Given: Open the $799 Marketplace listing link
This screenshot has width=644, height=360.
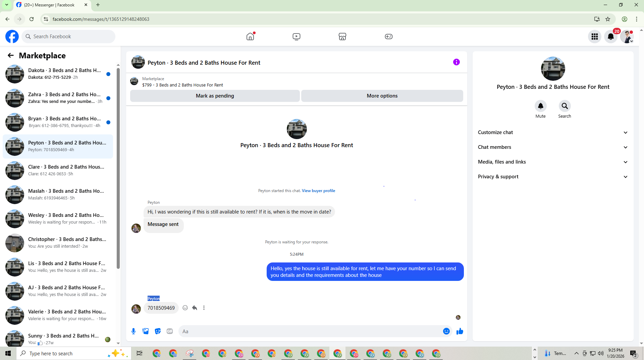Looking at the screenshot, I should 182,85.
